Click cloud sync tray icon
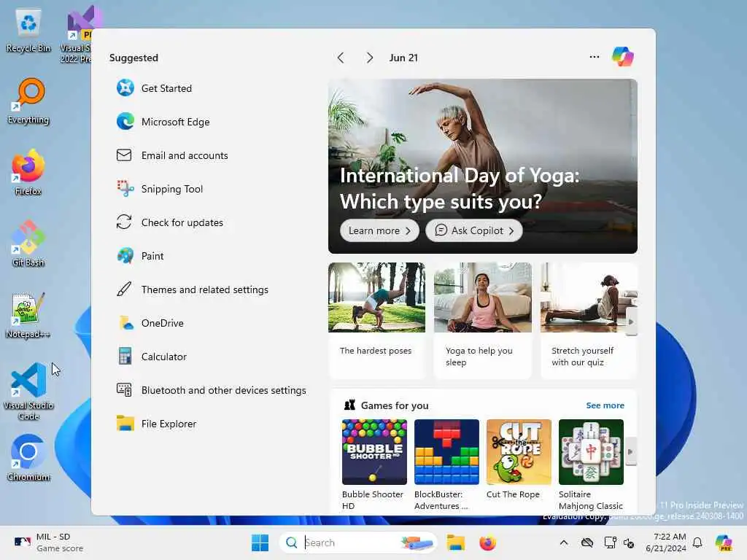 coord(587,542)
